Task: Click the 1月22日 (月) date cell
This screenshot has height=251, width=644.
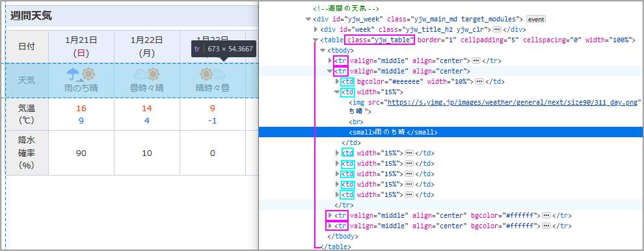Action: tap(146, 46)
